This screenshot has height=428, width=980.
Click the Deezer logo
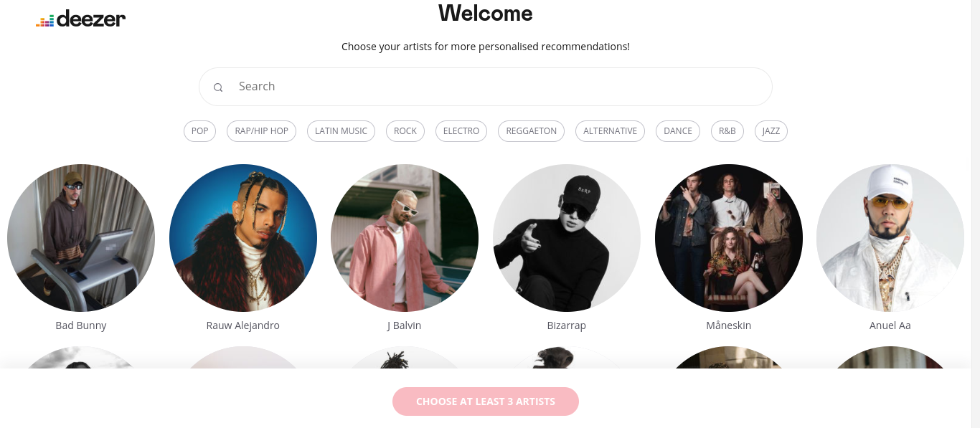[x=81, y=19]
